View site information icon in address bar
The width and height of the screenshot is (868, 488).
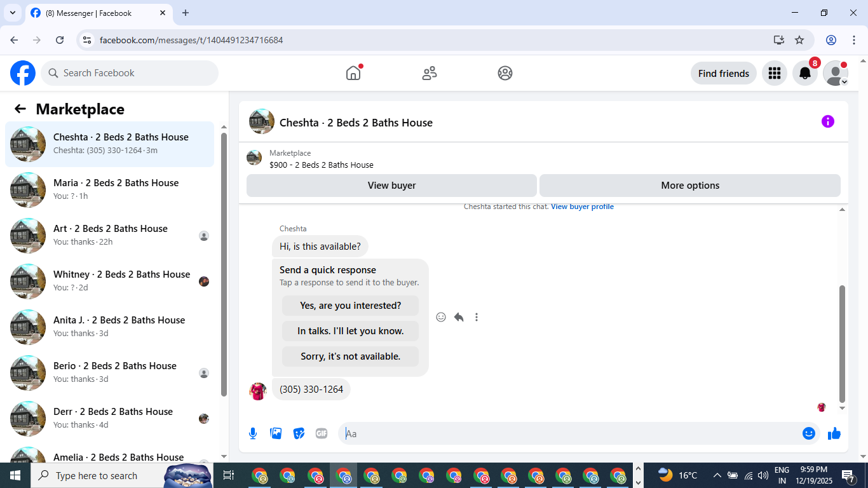[88, 40]
